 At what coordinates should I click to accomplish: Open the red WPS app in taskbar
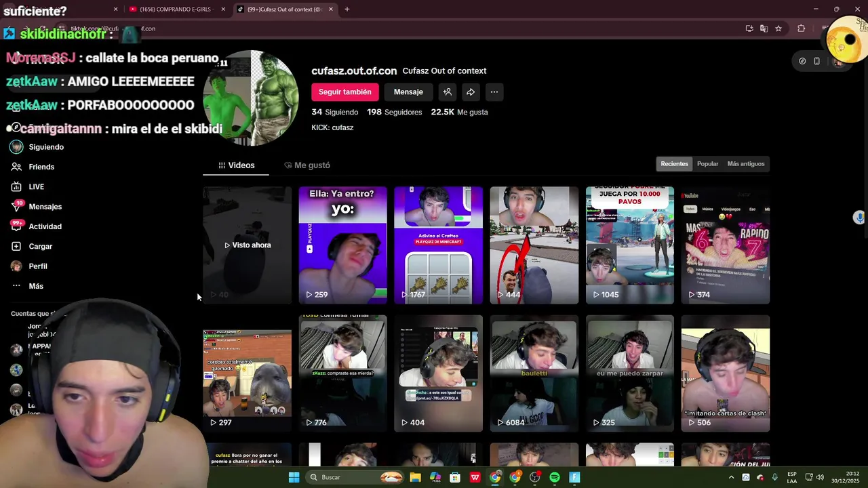pos(475,477)
